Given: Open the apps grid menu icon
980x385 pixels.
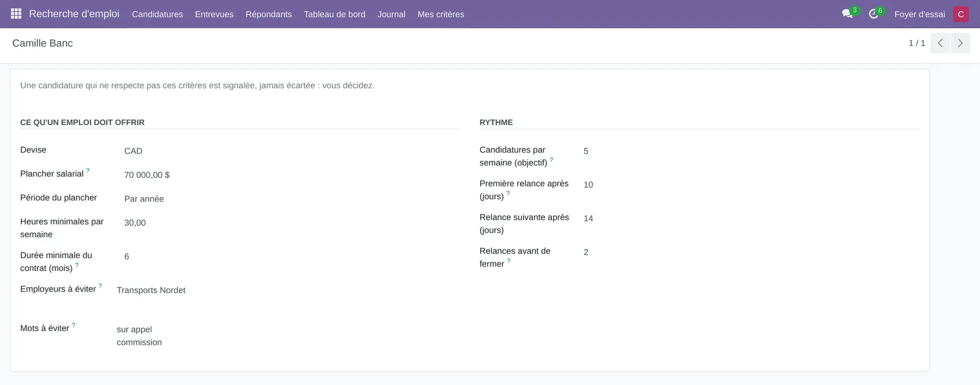Looking at the screenshot, I should point(17,13).
